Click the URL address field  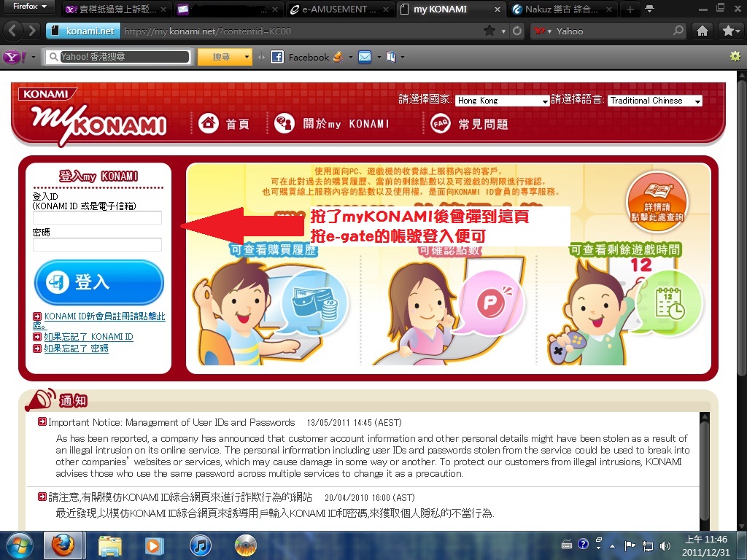point(300,31)
